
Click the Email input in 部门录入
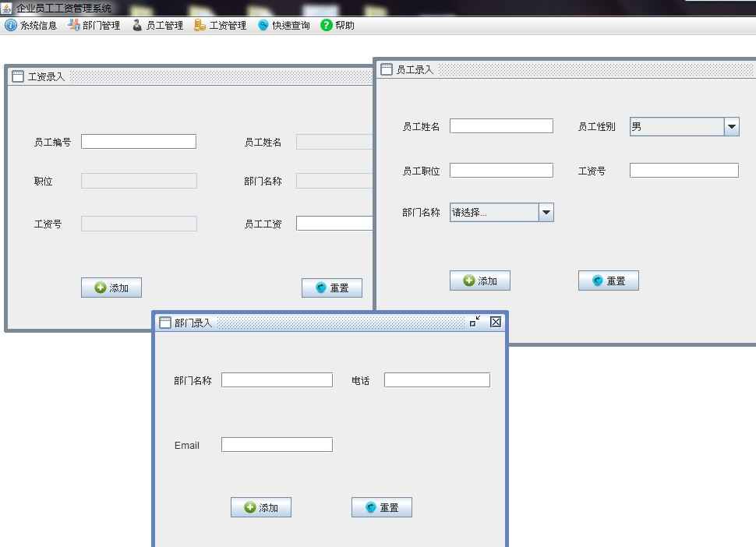277,444
